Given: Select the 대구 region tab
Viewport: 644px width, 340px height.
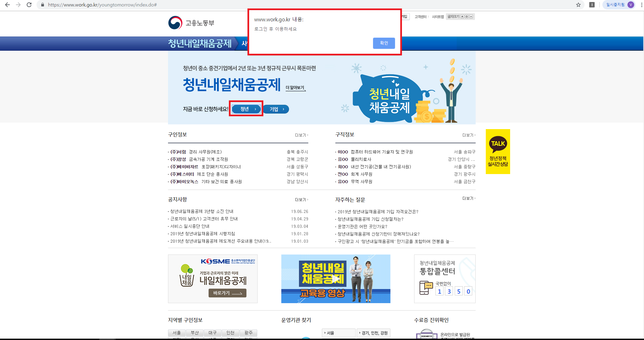Looking at the screenshot, I should [x=213, y=333].
